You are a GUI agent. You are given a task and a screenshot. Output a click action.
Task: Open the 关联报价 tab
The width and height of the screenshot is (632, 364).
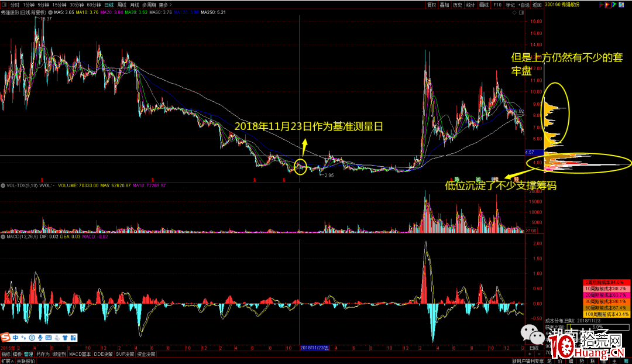[x=26, y=361]
